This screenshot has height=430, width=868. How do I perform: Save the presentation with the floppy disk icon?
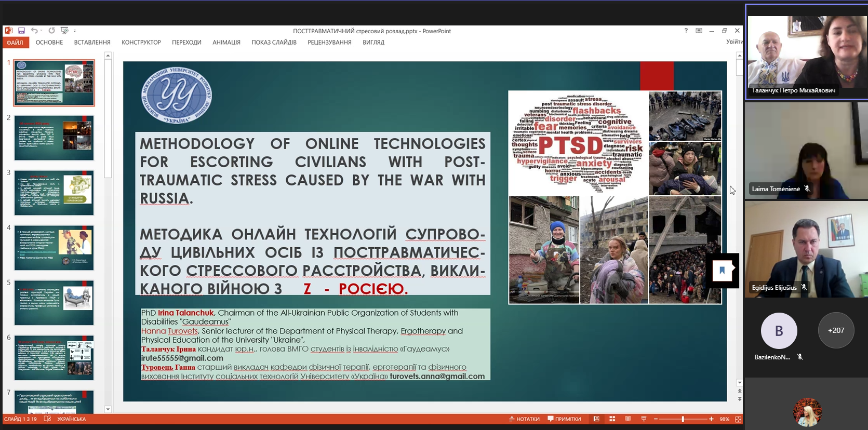(x=21, y=31)
